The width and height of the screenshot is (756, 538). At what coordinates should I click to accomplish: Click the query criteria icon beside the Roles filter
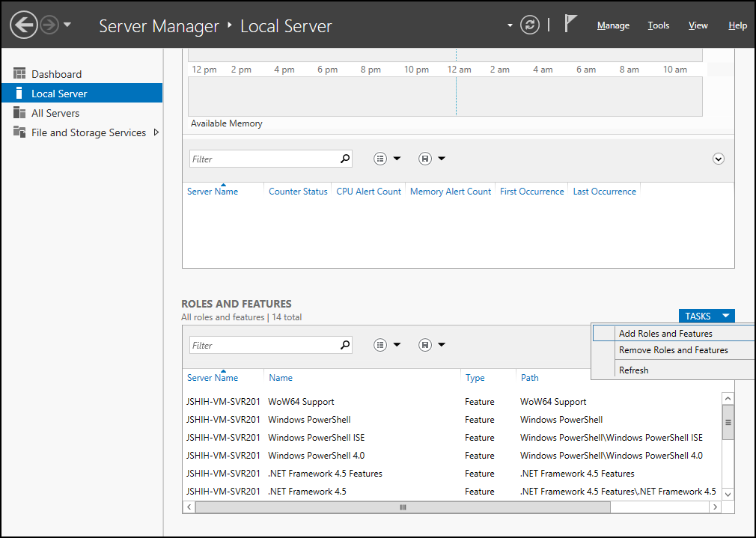[x=381, y=344]
